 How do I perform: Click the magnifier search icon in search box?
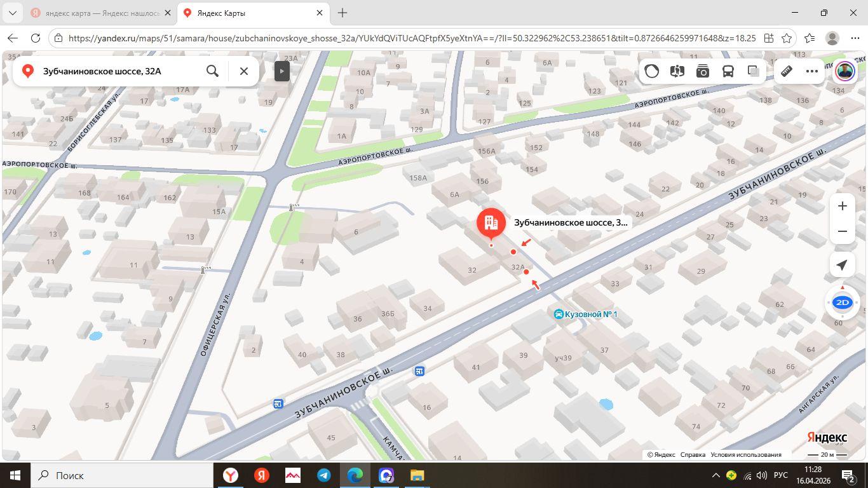click(x=213, y=71)
